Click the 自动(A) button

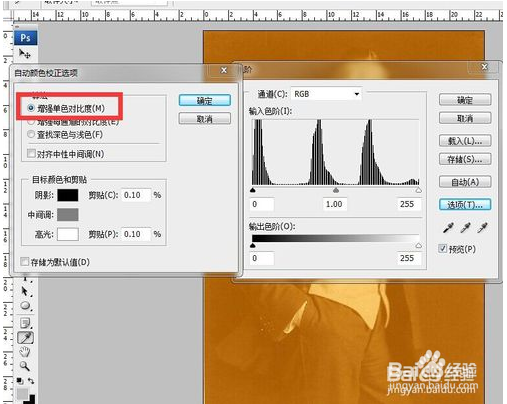coord(465,182)
